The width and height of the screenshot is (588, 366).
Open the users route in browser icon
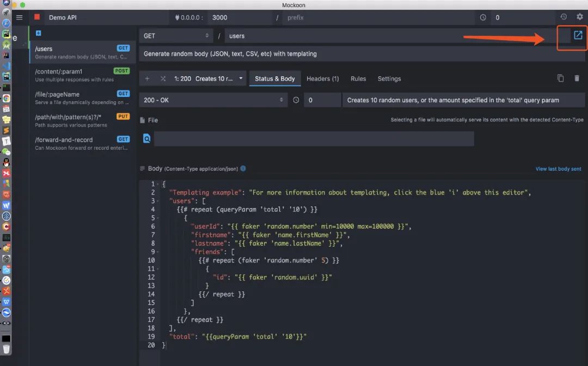tap(578, 35)
